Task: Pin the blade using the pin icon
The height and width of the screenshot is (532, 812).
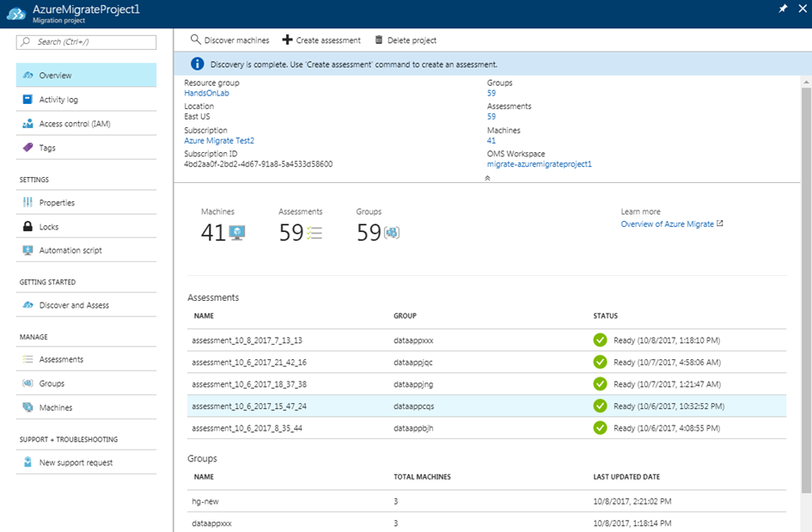Action: coord(783,9)
